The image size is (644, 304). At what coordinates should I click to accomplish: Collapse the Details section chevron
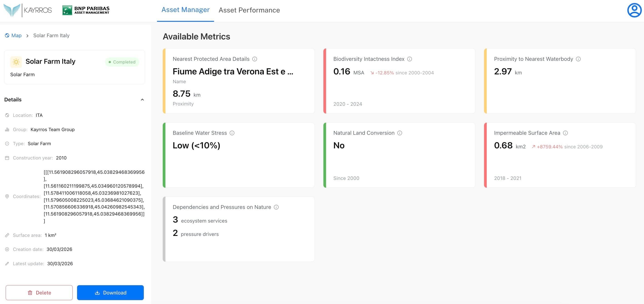[x=142, y=100]
